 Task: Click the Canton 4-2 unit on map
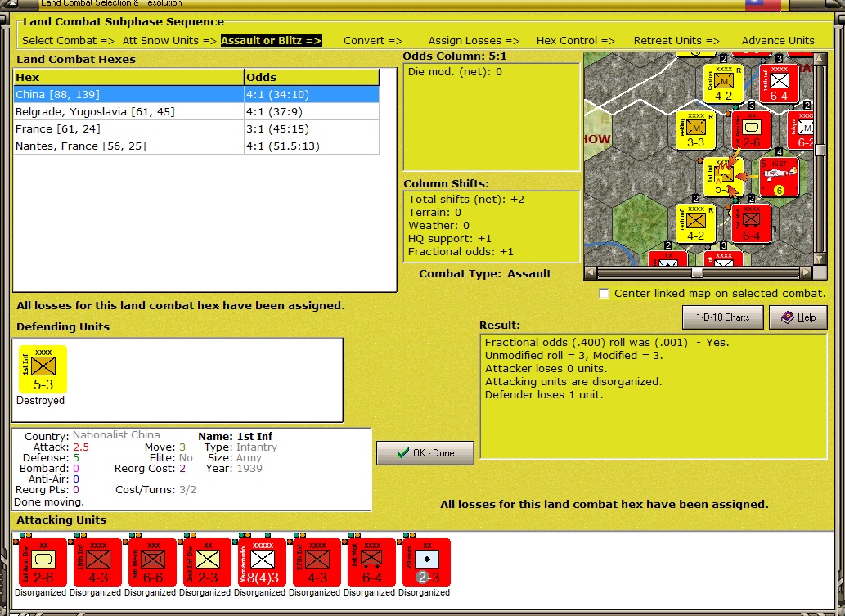pyautogui.click(x=723, y=83)
